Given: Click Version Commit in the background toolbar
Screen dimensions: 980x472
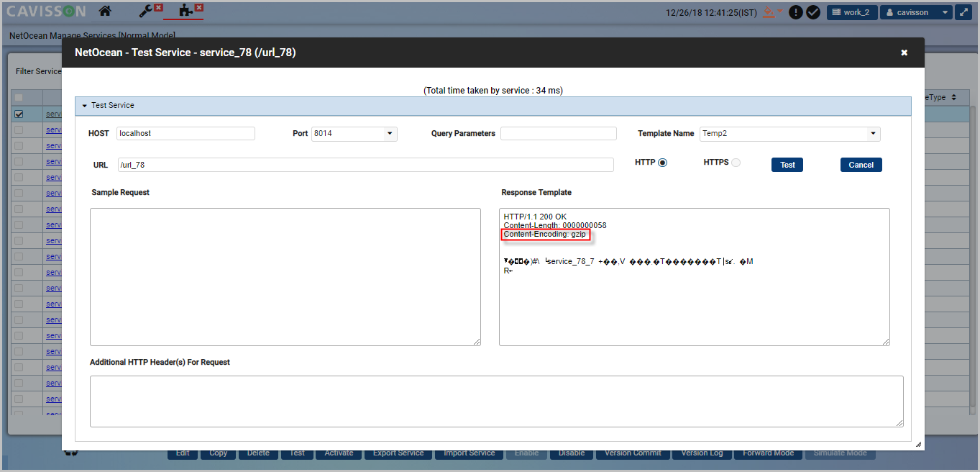Looking at the screenshot, I should click(633, 454).
